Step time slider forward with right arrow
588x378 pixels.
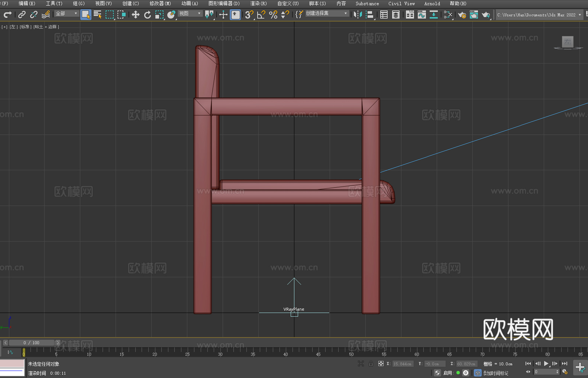(x=58, y=343)
